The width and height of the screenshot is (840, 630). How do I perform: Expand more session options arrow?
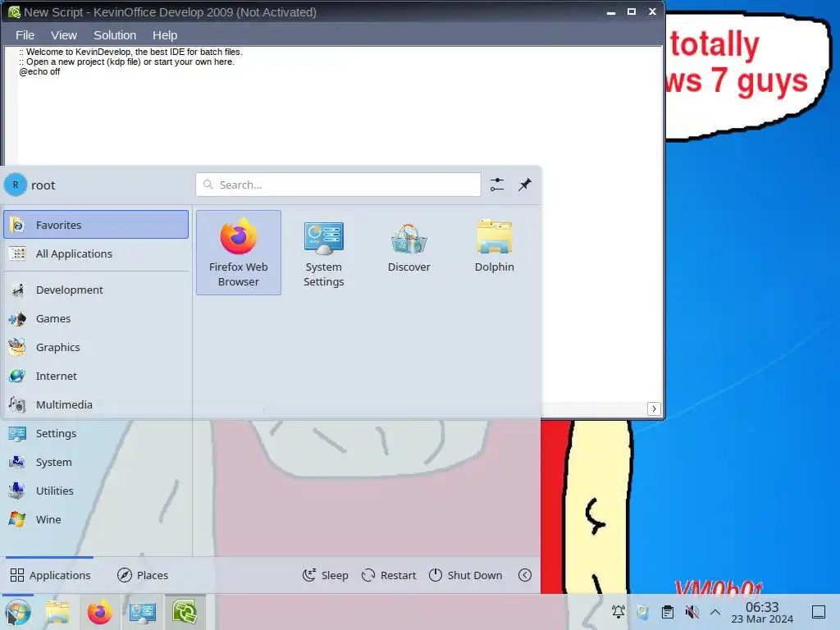[x=525, y=575]
